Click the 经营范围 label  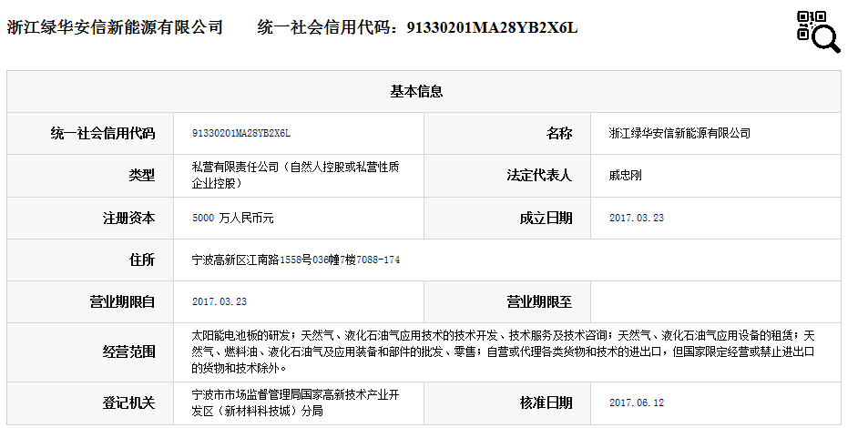click(x=129, y=352)
